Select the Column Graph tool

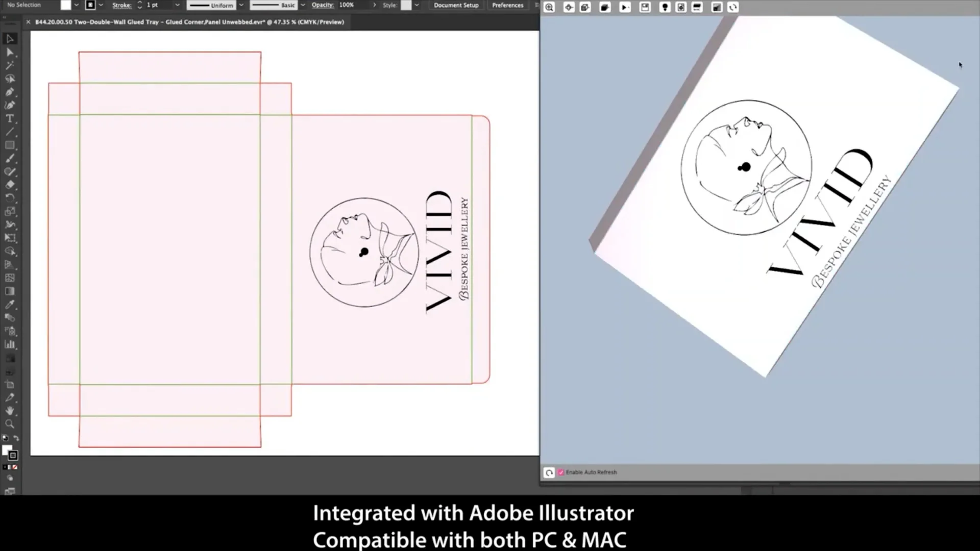click(x=10, y=344)
